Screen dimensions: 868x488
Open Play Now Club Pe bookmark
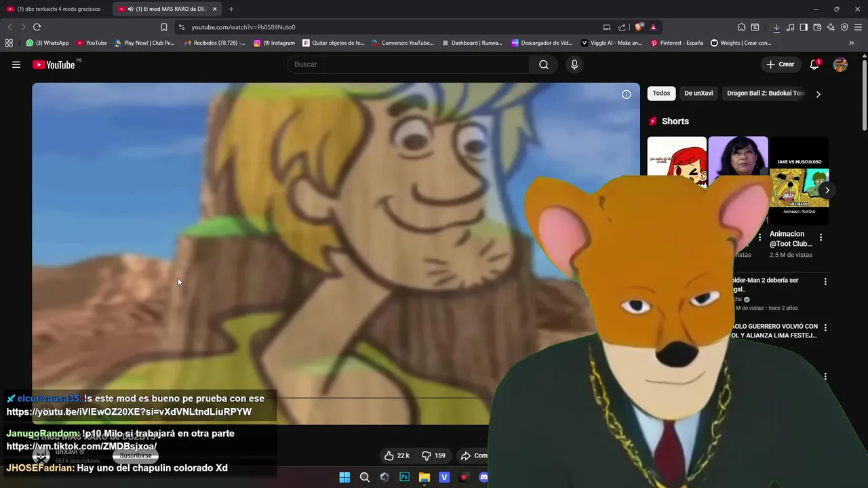(144, 43)
